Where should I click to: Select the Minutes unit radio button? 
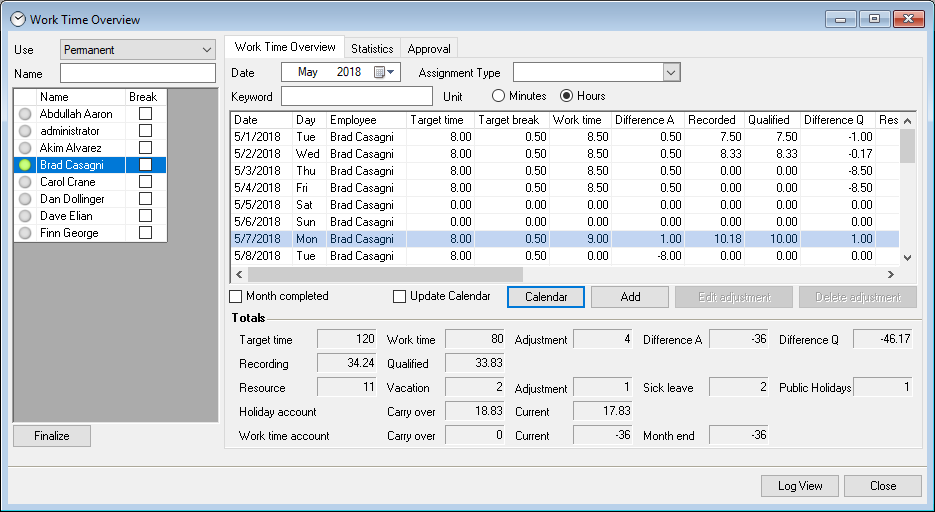point(499,96)
